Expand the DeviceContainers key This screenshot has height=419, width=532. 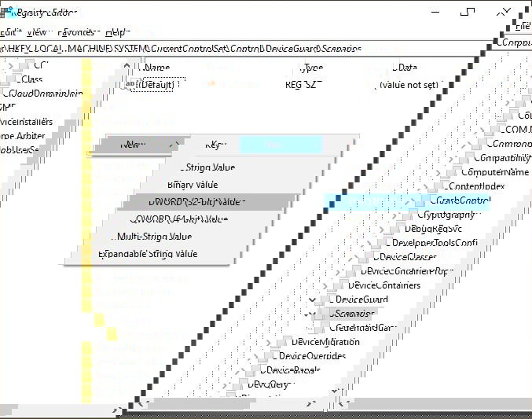point(325,286)
